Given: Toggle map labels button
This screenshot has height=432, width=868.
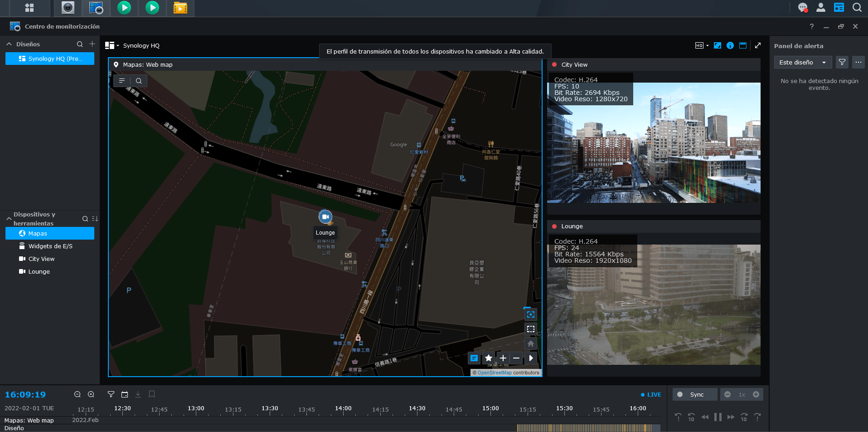Looking at the screenshot, I should point(474,358).
